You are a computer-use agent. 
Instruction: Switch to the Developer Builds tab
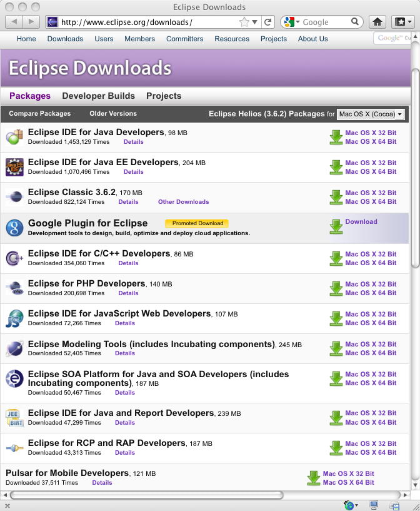pos(98,96)
